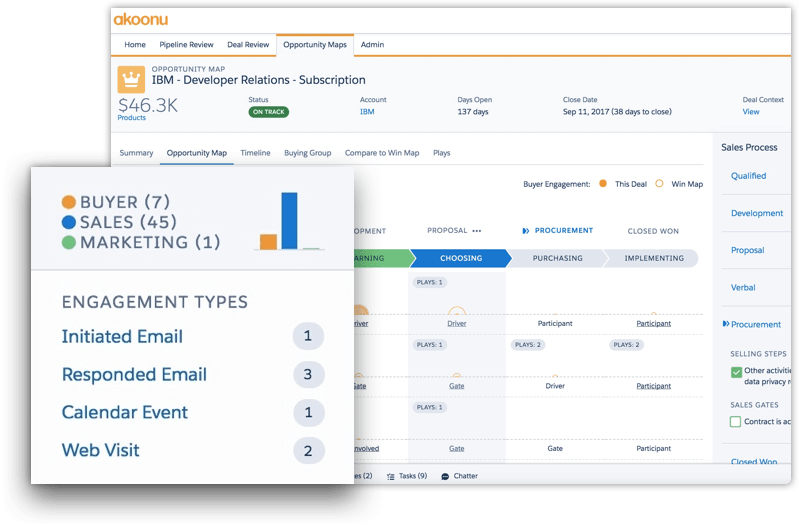The image size is (799, 527).
Task: Click the CLOSED WON stage header
Action: coord(653,231)
